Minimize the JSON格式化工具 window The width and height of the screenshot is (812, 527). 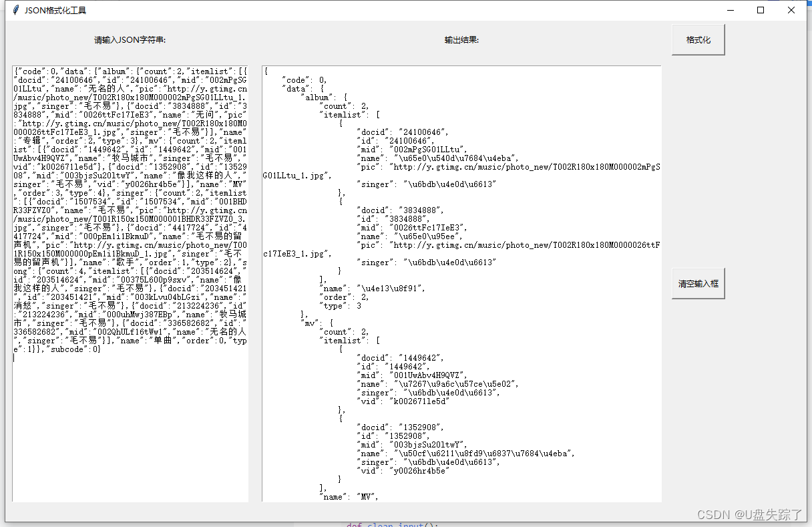click(730, 10)
